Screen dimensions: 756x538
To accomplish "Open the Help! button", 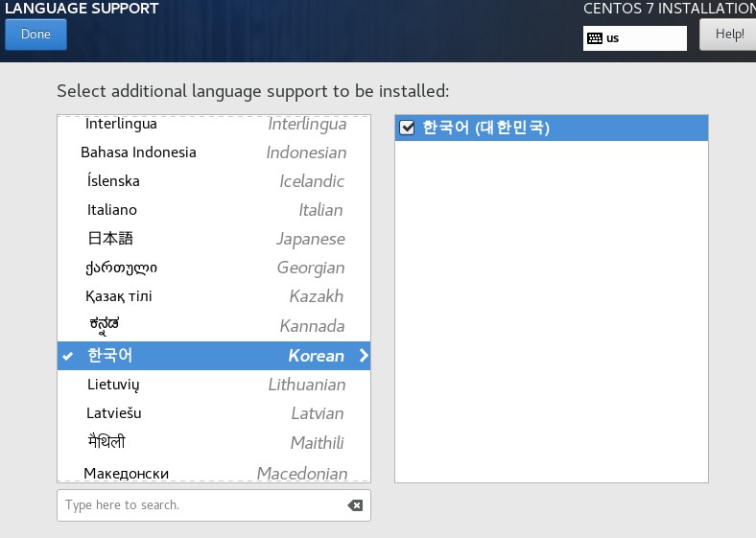I will click(x=728, y=35).
